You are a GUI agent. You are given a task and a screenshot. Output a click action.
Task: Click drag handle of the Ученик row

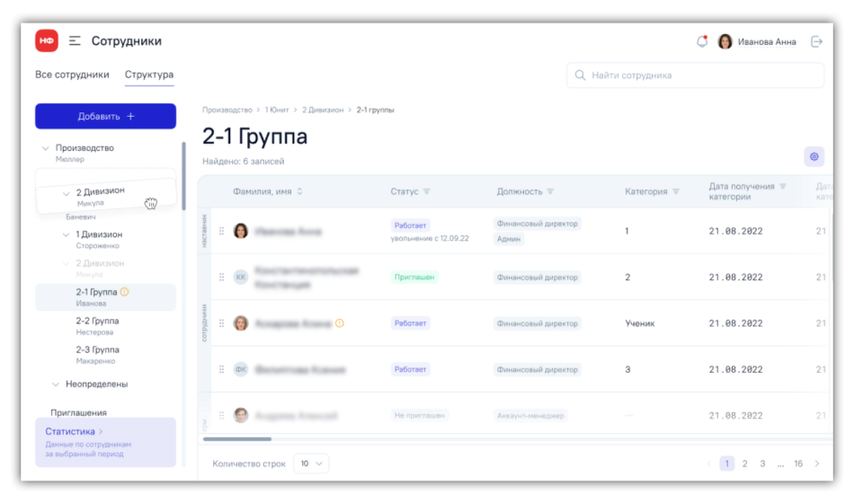[222, 323]
